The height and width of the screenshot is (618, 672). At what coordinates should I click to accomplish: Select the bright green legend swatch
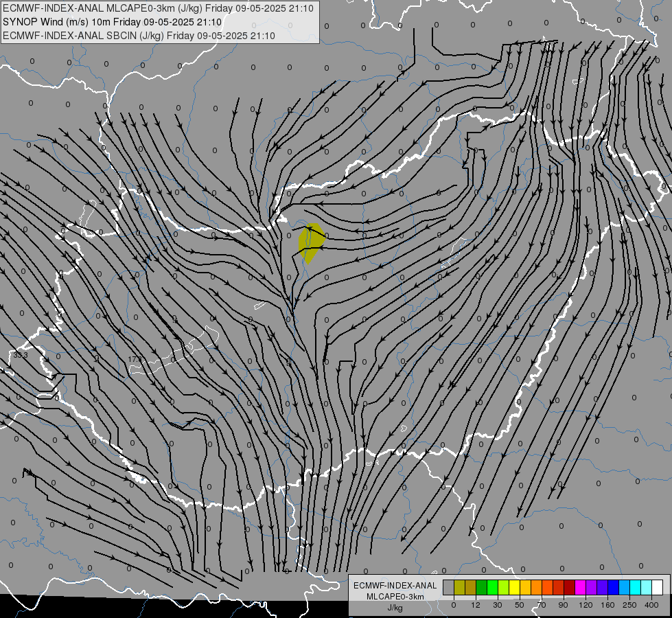coord(493,587)
